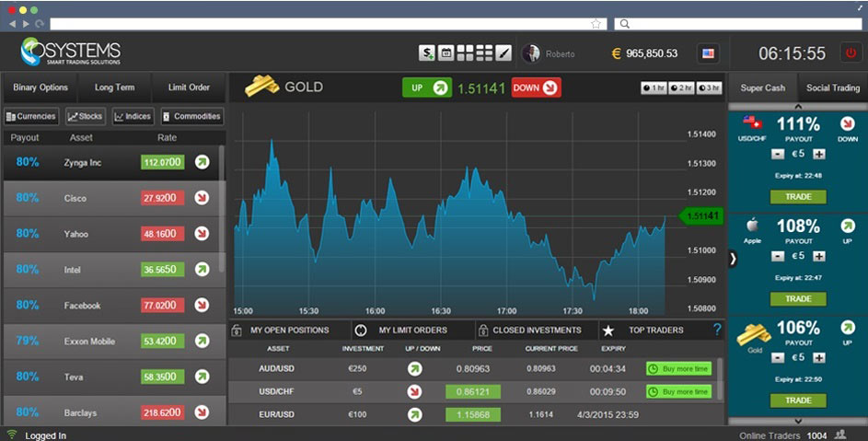This screenshot has width=868, height=441.
Task: Decrease Gold card investment with minus
Action: (x=778, y=358)
